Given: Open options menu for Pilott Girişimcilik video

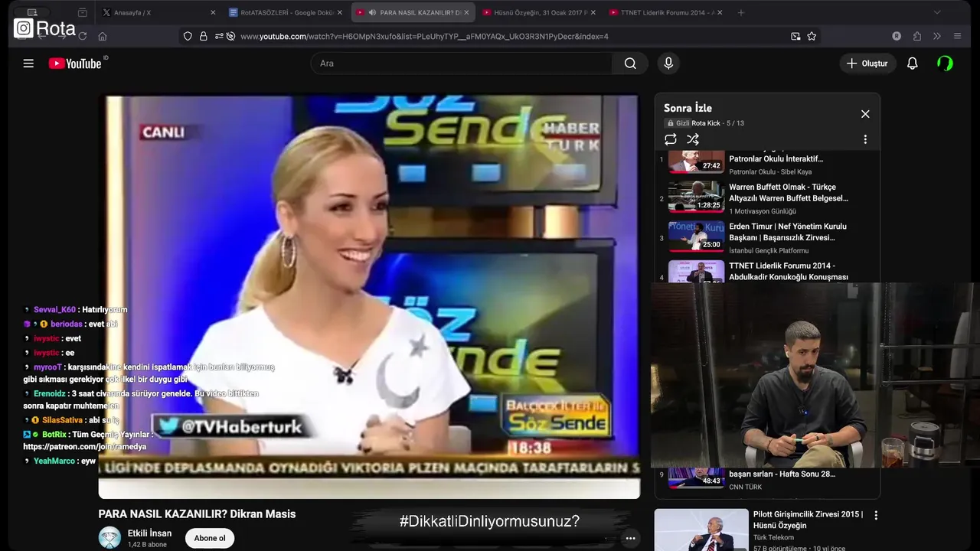Looking at the screenshot, I should [x=876, y=516].
